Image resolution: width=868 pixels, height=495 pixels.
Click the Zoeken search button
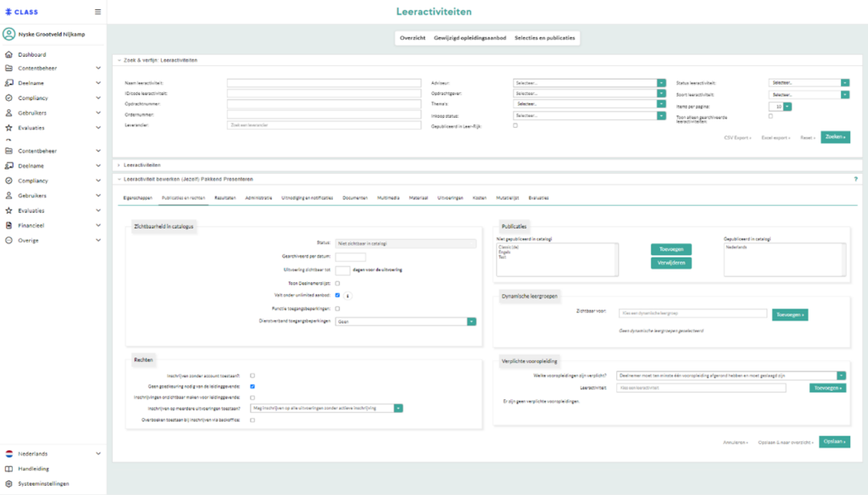835,136
